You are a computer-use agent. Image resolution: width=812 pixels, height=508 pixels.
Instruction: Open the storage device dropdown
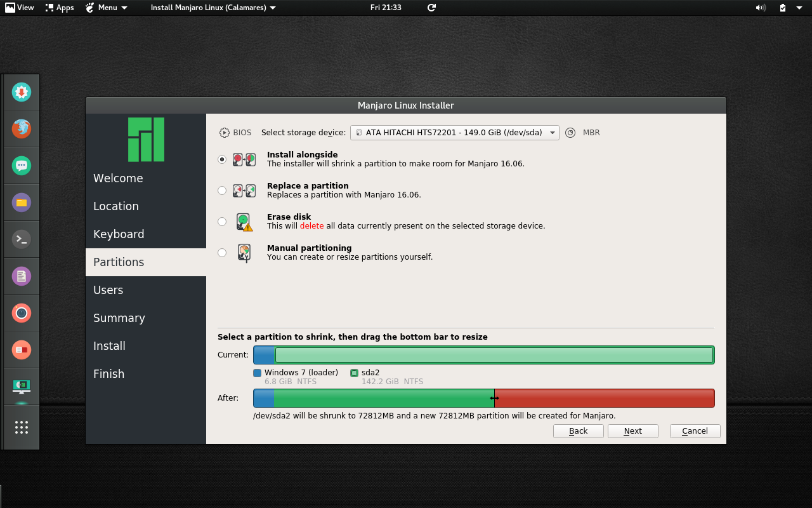pyautogui.click(x=455, y=133)
